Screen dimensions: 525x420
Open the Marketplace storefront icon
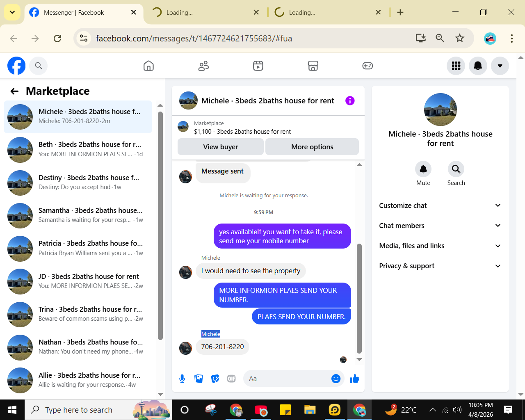click(x=313, y=66)
